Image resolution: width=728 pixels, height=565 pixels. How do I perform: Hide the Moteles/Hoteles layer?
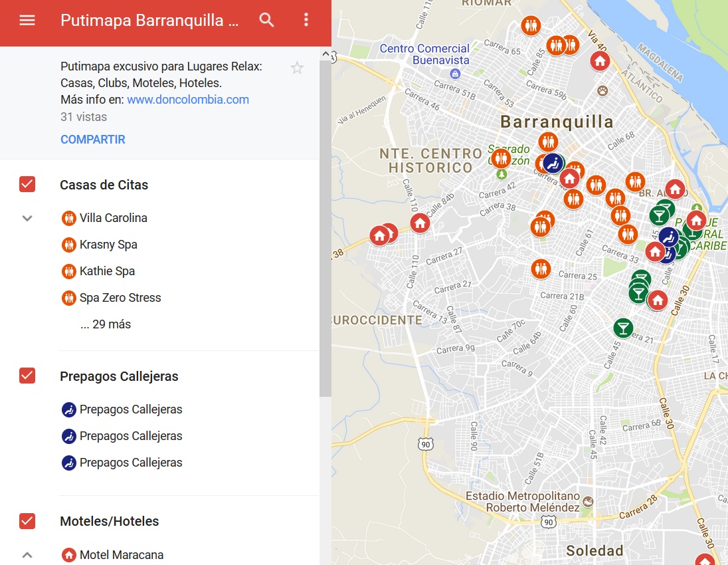click(x=27, y=520)
